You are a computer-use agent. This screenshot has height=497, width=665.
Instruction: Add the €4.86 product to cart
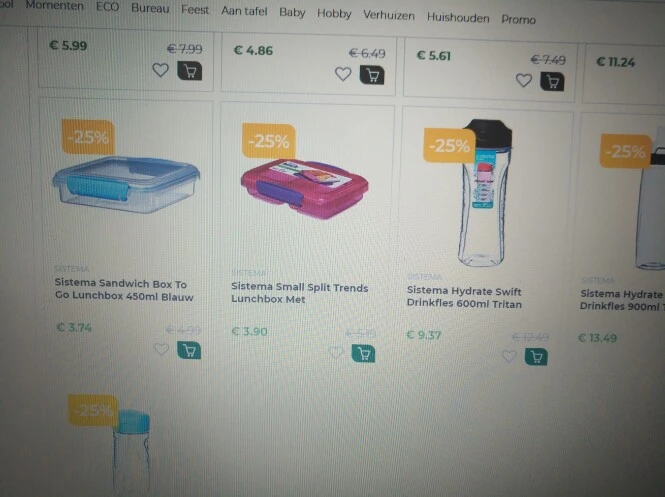[372, 75]
